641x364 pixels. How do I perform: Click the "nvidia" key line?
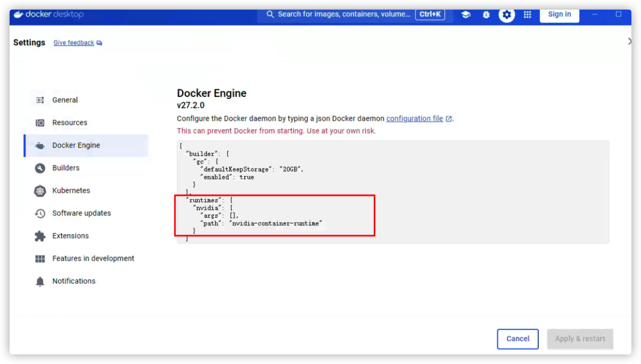point(213,208)
